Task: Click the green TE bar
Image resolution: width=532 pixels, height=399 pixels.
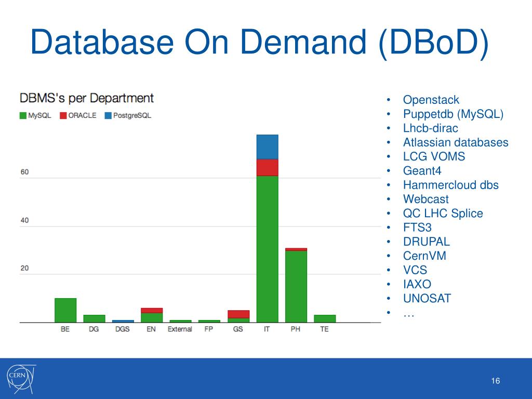Action: pyautogui.click(x=325, y=318)
